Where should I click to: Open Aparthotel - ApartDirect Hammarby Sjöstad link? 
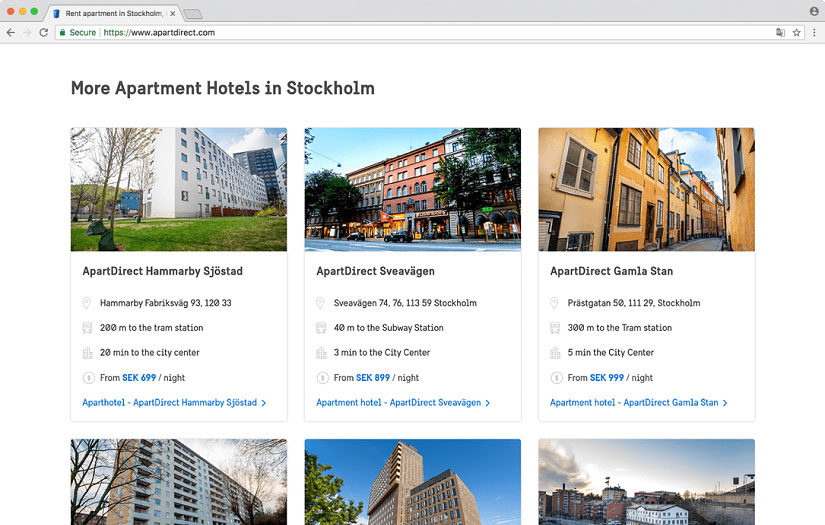(x=169, y=402)
